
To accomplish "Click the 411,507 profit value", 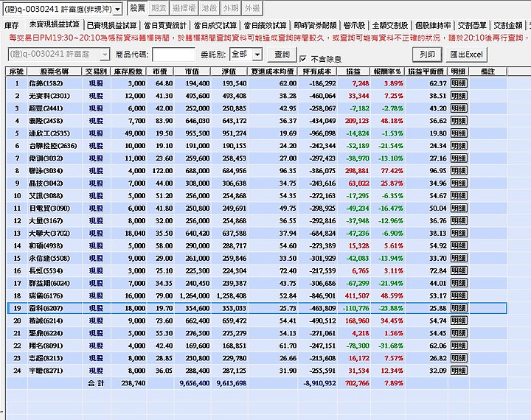I will pos(357,295).
